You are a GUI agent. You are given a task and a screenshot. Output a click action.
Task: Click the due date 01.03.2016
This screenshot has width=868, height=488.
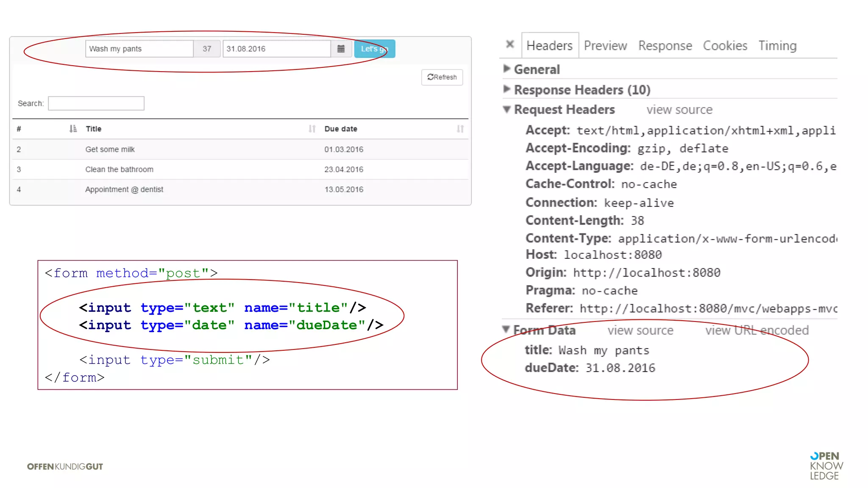pyautogui.click(x=344, y=150)
